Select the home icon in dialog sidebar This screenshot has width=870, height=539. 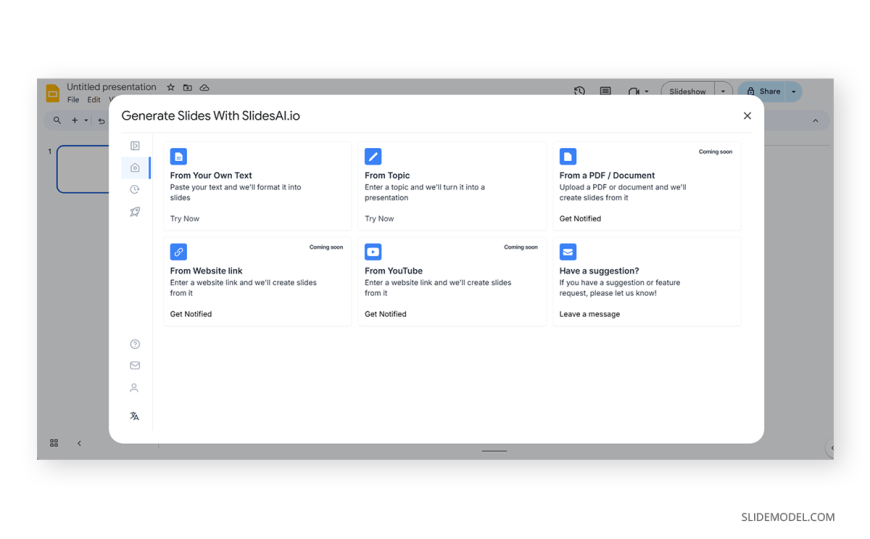click(x=135, y=168)
